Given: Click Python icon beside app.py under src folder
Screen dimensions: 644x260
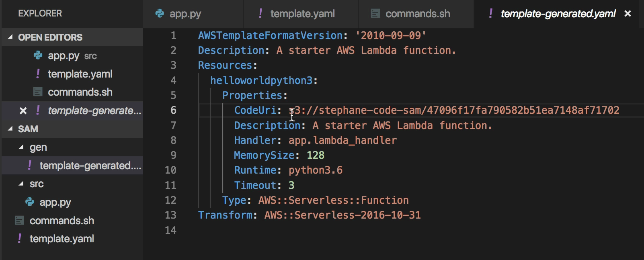Looking at the screenshot, I should [x=29, y=202].
